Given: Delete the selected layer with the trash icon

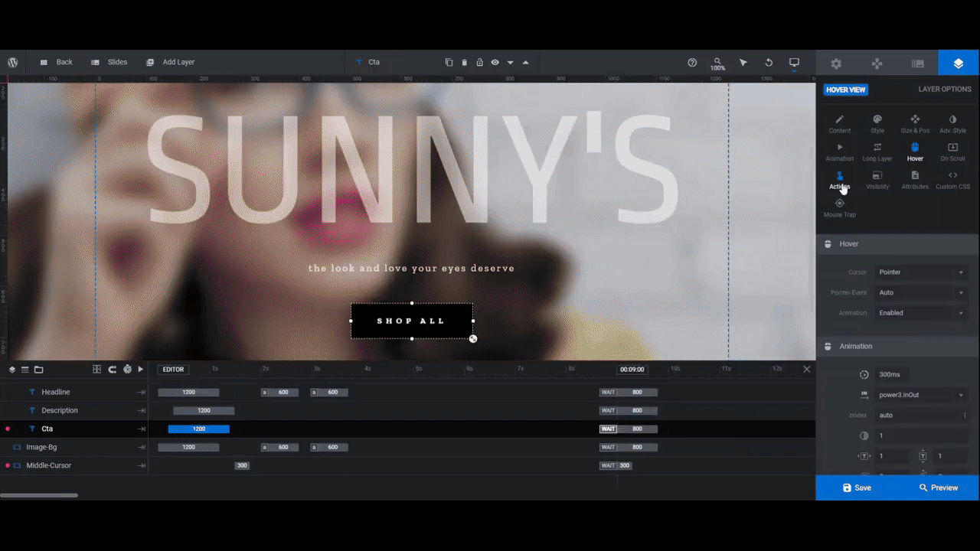Looking at the screenshot, I should point(464,62).
